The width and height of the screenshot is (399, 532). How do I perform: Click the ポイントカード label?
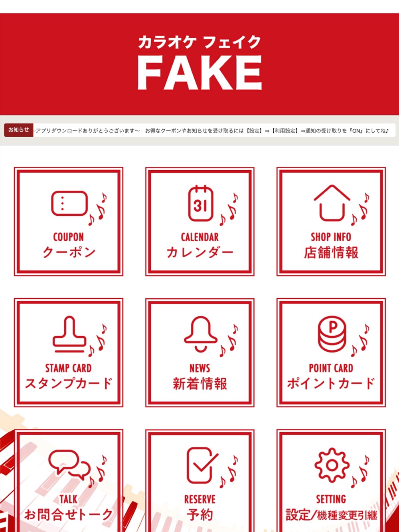331,383
